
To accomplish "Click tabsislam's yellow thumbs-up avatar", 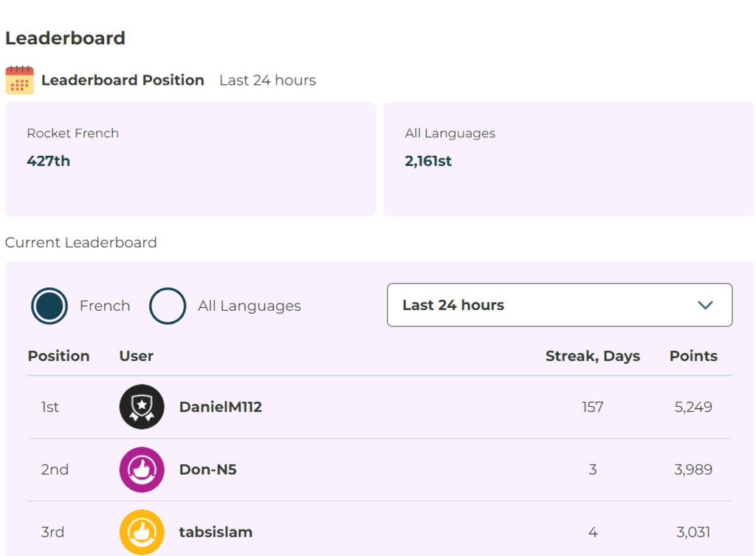I will click(142, 532).
